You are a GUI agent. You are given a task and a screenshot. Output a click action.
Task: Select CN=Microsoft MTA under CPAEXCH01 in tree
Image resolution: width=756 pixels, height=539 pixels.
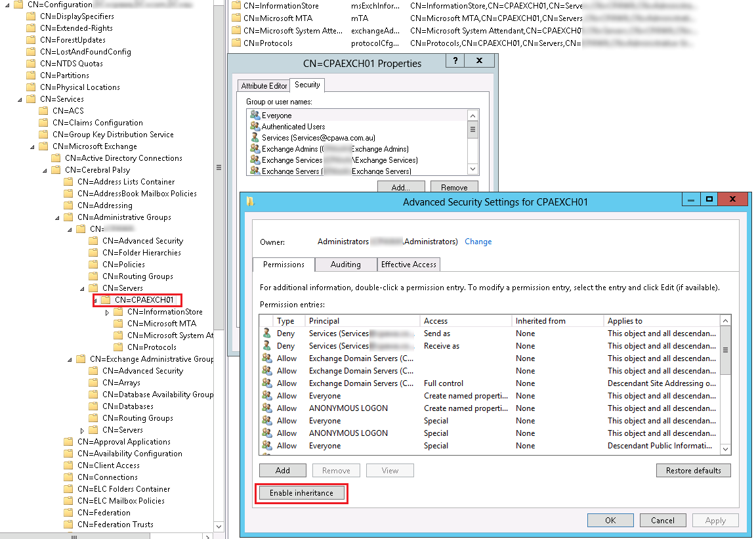tap(161, 323)
